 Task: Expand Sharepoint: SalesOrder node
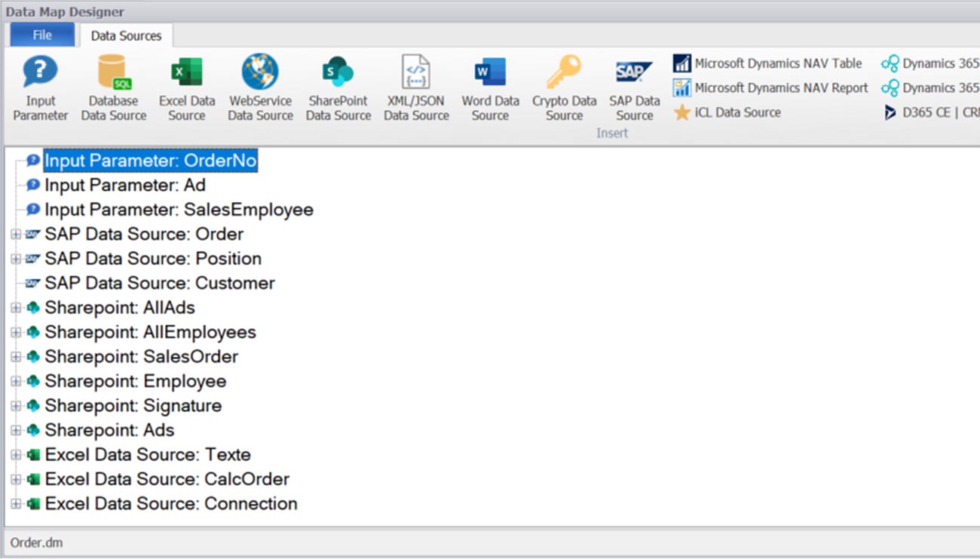coord(16,357)
